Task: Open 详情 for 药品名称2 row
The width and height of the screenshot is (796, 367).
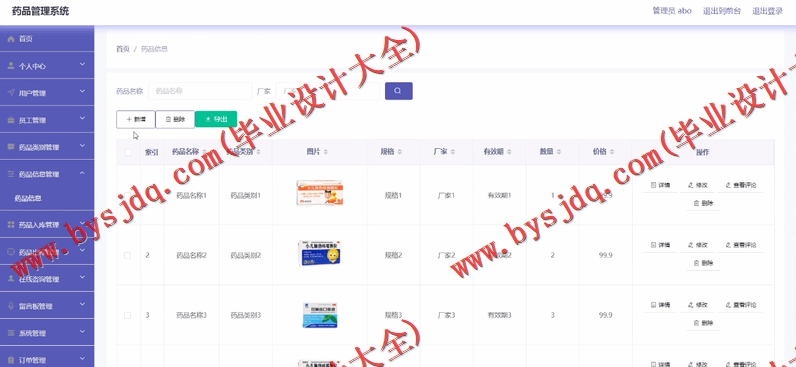Action: coord(660,245)
